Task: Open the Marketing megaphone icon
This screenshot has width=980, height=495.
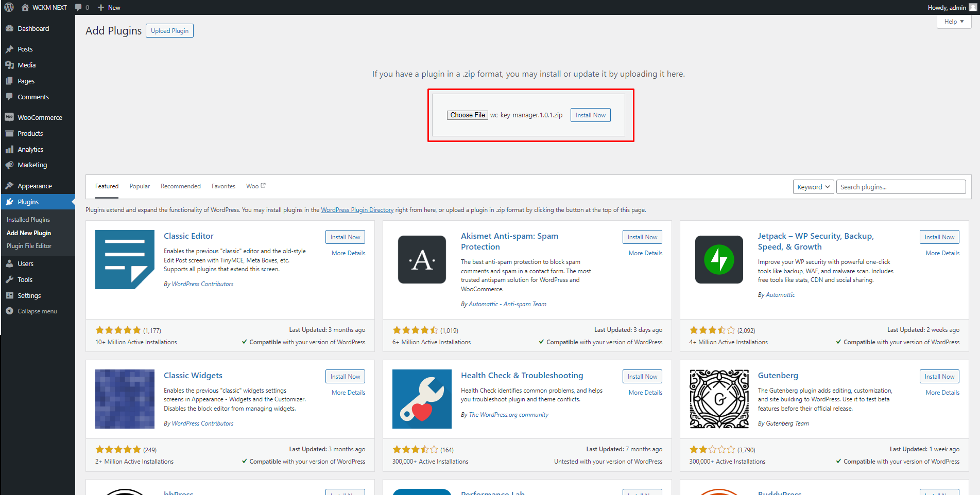Action: pos(9,165)
